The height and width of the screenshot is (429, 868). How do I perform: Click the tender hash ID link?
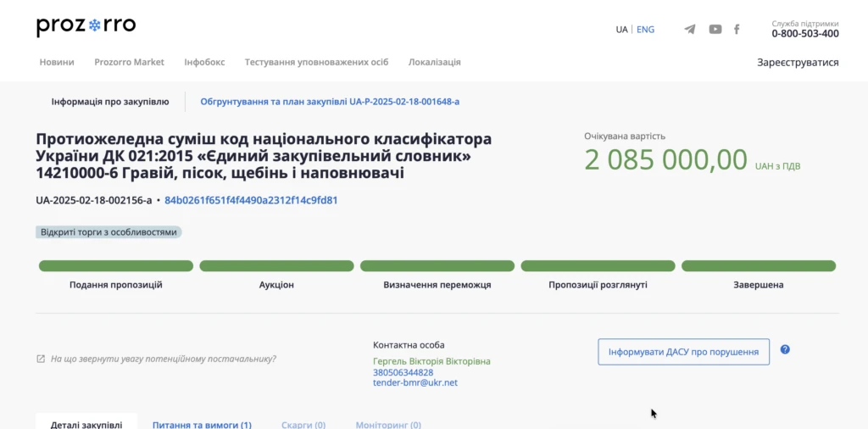pyautogui.click(x=251, y=201)
